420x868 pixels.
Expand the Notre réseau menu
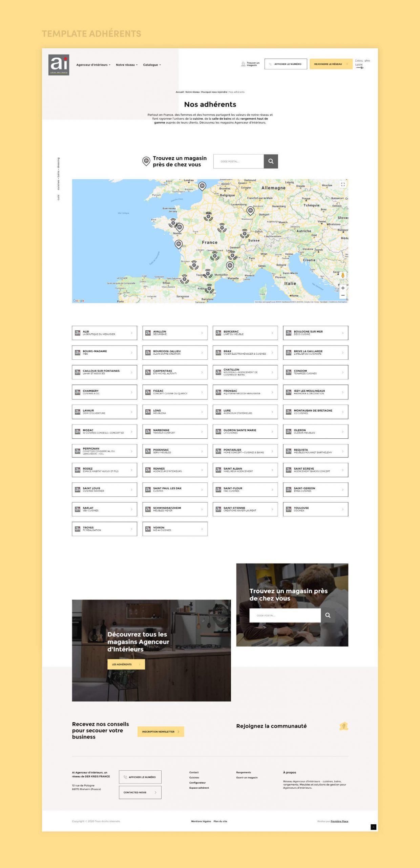pyautogui.click(x=127, y=65)
